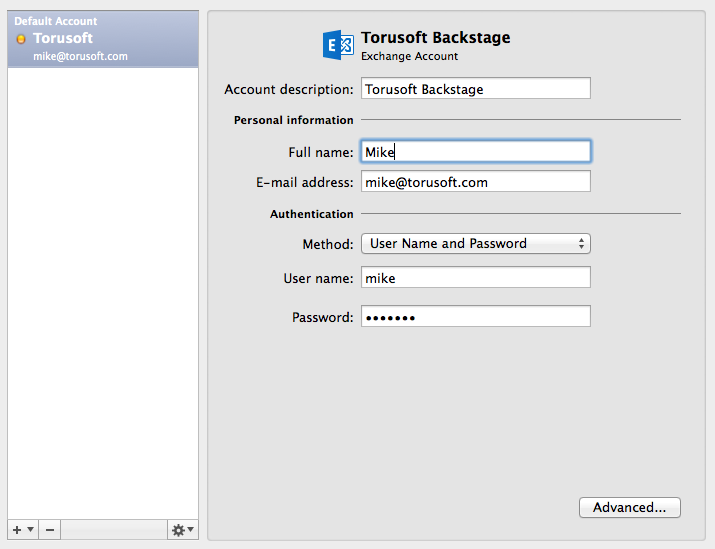
Task: Click the User name field
Action: 476,277
